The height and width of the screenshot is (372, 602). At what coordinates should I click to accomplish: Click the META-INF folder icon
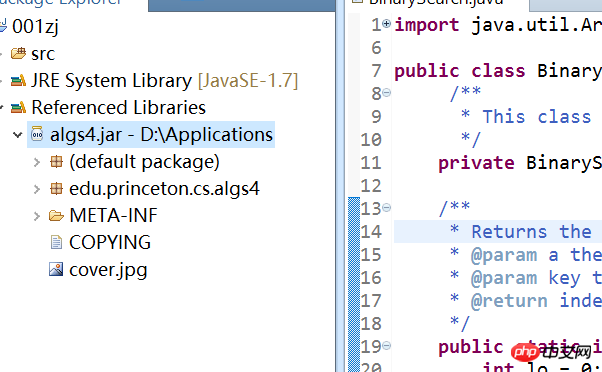tap(56, 216)
